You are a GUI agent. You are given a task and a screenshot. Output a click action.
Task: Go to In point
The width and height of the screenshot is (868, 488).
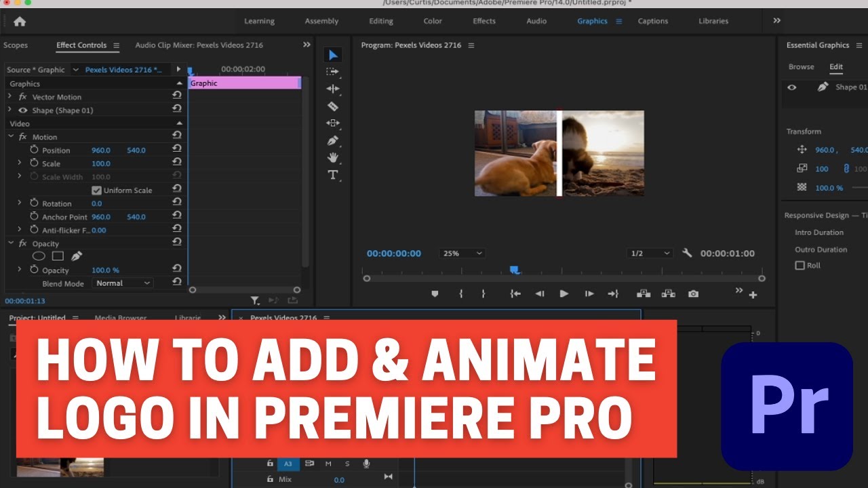(x=515, y=293)
